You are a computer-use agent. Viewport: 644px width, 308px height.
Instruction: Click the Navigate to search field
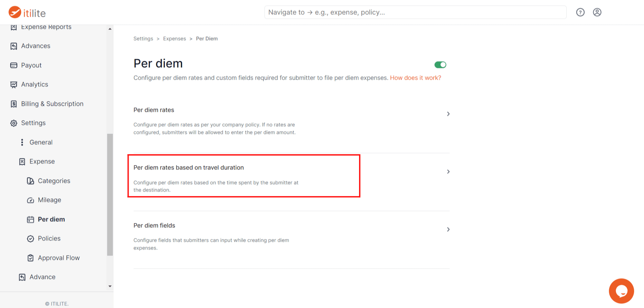click(x=415, y=12)
